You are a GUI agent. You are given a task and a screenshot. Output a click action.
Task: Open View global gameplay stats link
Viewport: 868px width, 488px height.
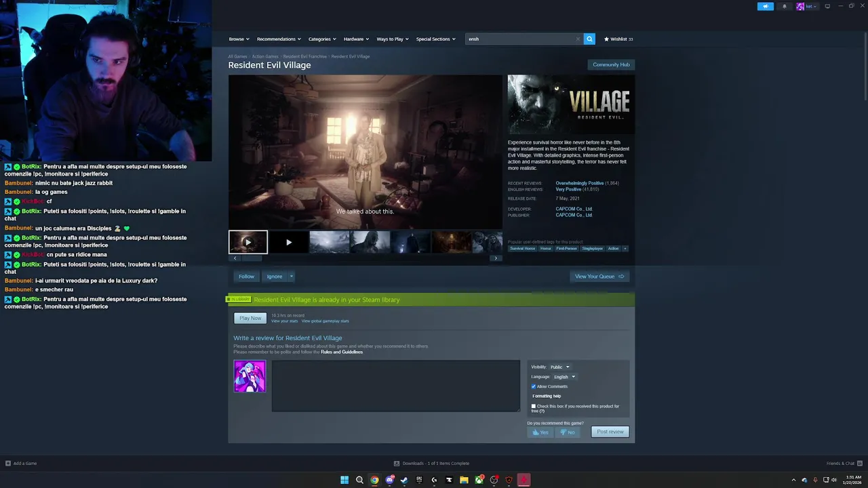pyautogui.click(x=325, y=321)
